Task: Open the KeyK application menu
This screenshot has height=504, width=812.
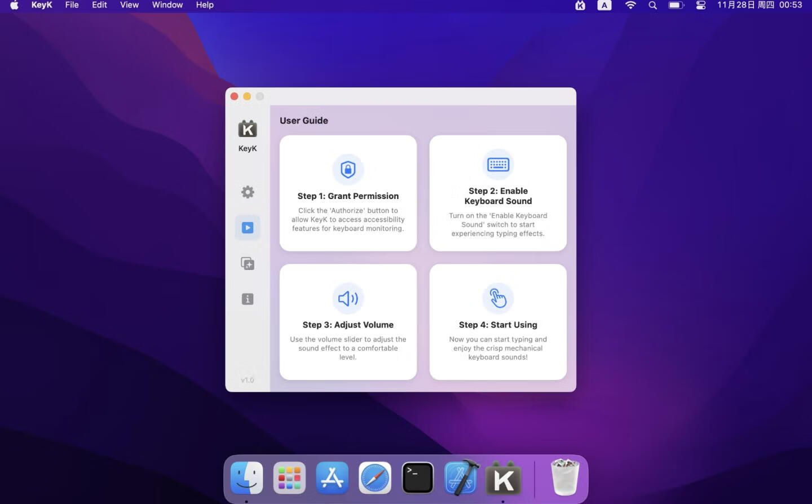Action: click(x=42, y=5)
